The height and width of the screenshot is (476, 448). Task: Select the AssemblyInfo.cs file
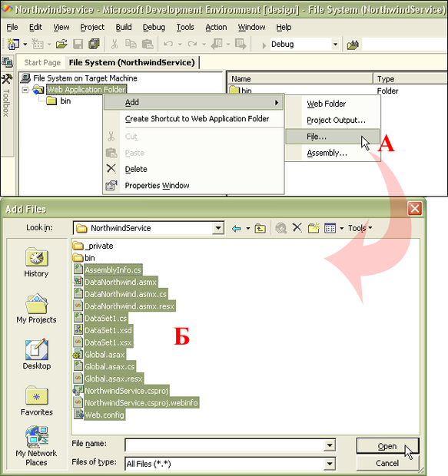click(108, 270)
